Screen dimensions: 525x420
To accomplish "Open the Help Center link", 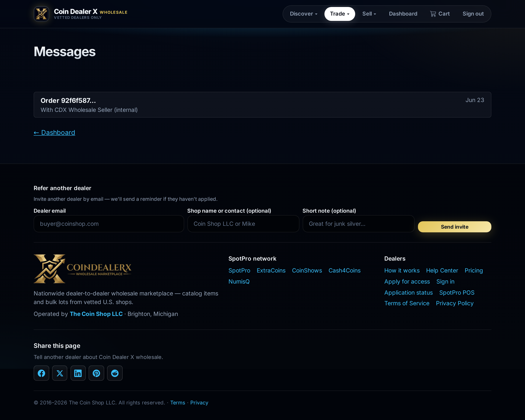I will click(442, 270).
